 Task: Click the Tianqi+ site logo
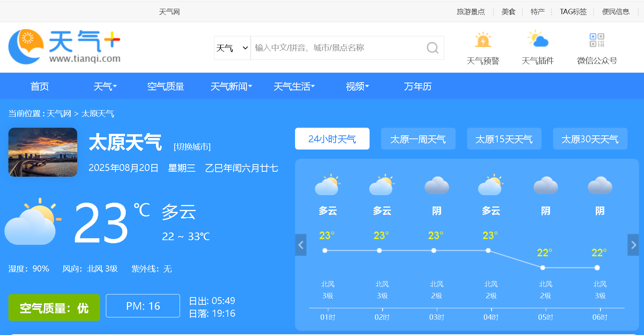tap(64, 47)
